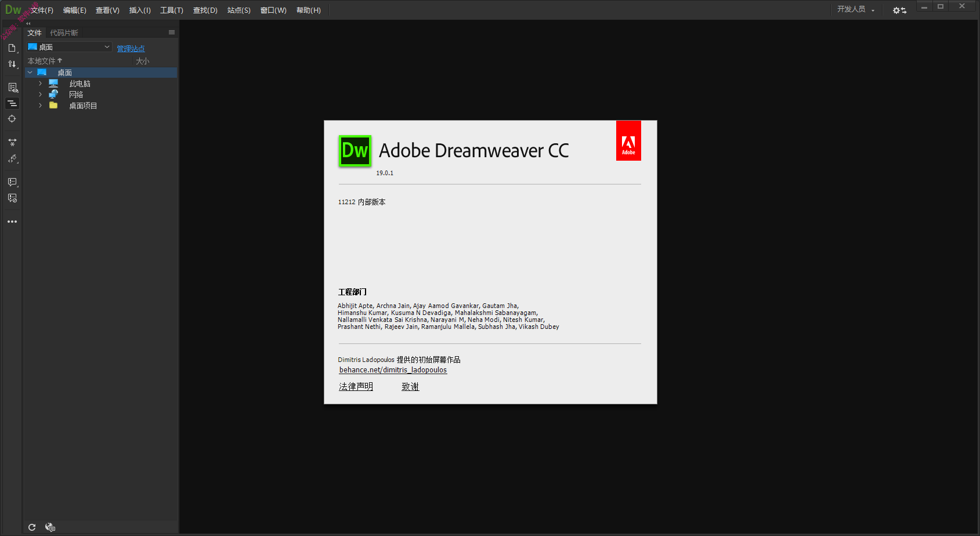Open Customize Toolbar three-dots icon
The height and width of the screenshot is (536, 980).
[12, 222]
